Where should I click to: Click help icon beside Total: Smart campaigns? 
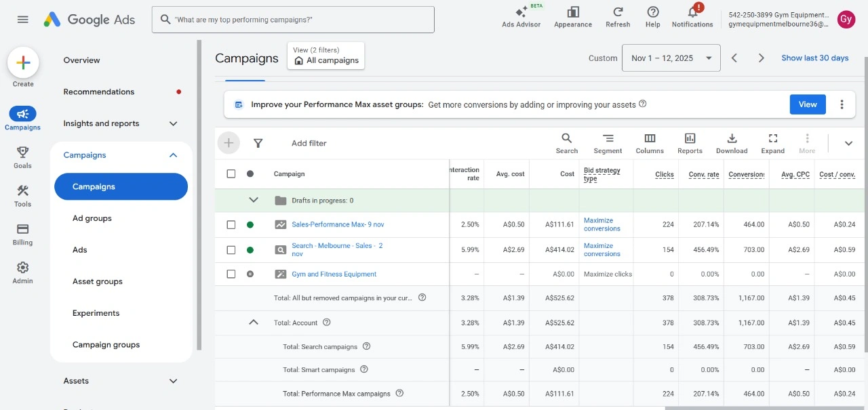click(364, 369)
